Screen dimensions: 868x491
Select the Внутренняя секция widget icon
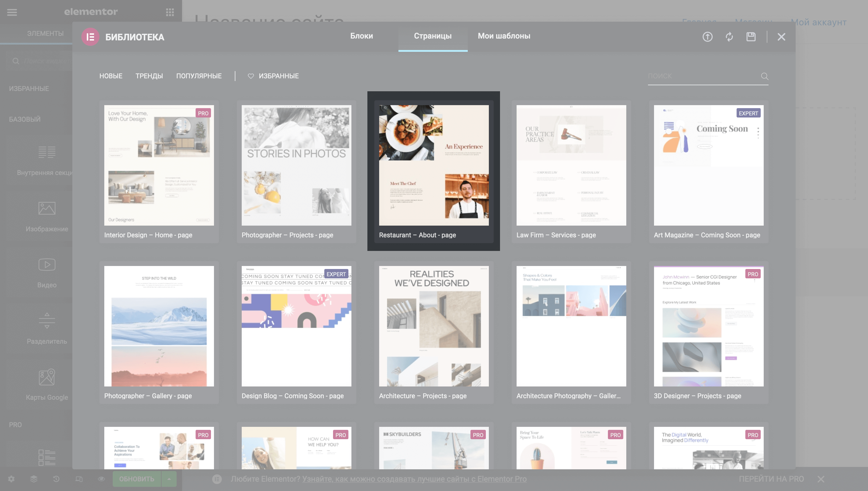pyautogui.click(x=47, y=152)
